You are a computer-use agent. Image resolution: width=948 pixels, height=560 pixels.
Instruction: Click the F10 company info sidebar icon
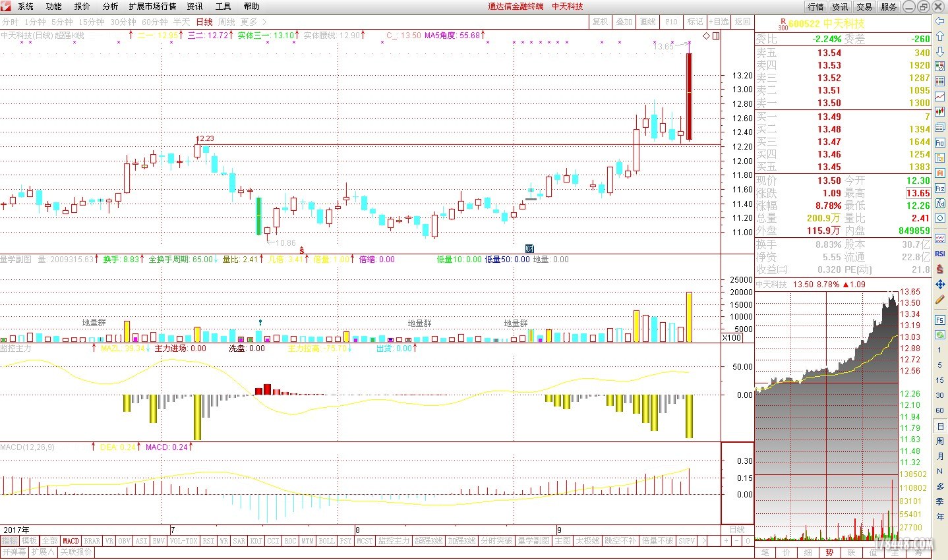coord(940,142)
